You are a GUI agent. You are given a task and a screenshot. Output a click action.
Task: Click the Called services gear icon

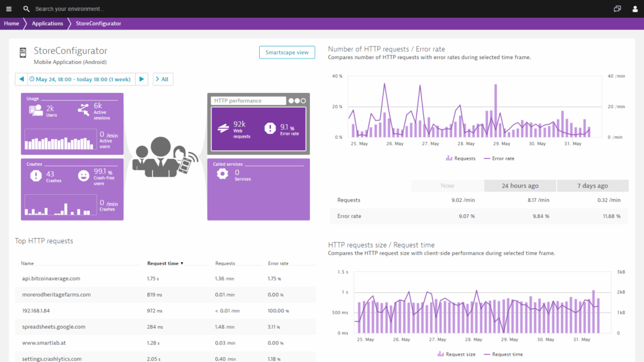point(222,175)
